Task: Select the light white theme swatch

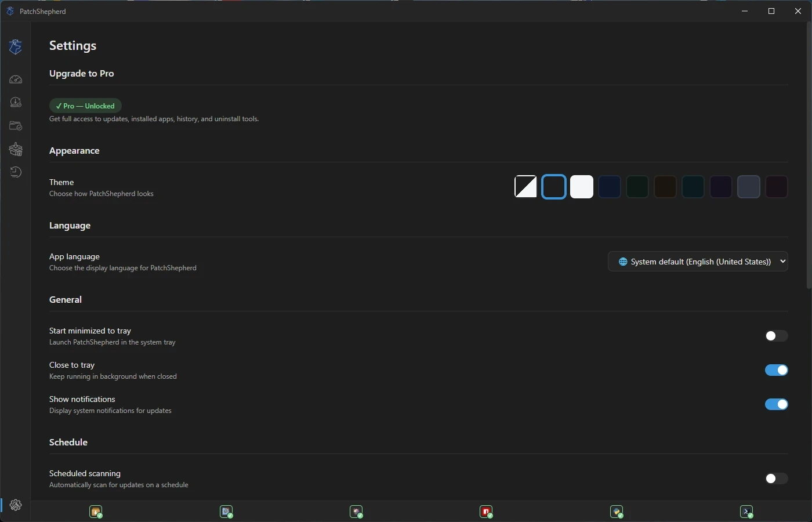Action: [581, 187]
